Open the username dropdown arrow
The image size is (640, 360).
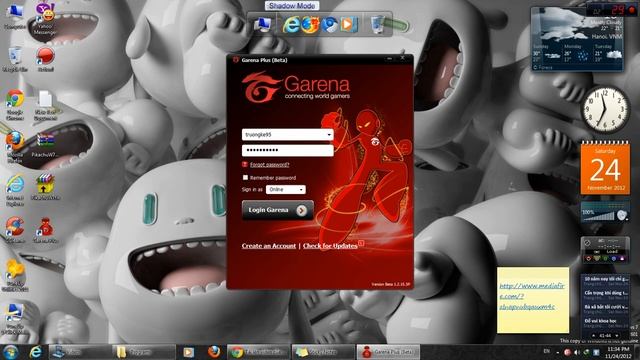[329, 135]
